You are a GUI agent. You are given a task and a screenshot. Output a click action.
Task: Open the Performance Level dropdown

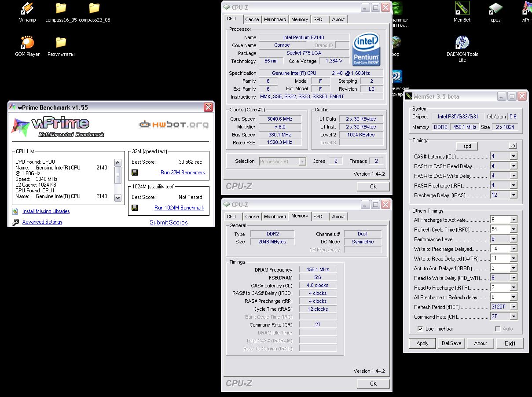pos(514,239)
